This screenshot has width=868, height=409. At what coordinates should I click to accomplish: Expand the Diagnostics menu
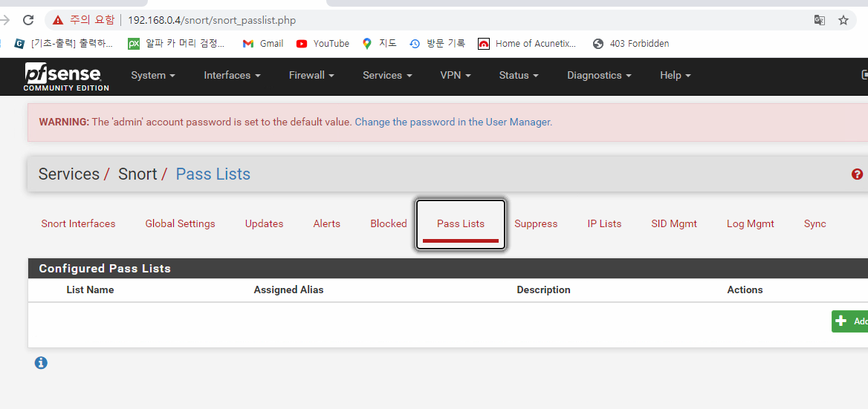click(x=600, y=75)
